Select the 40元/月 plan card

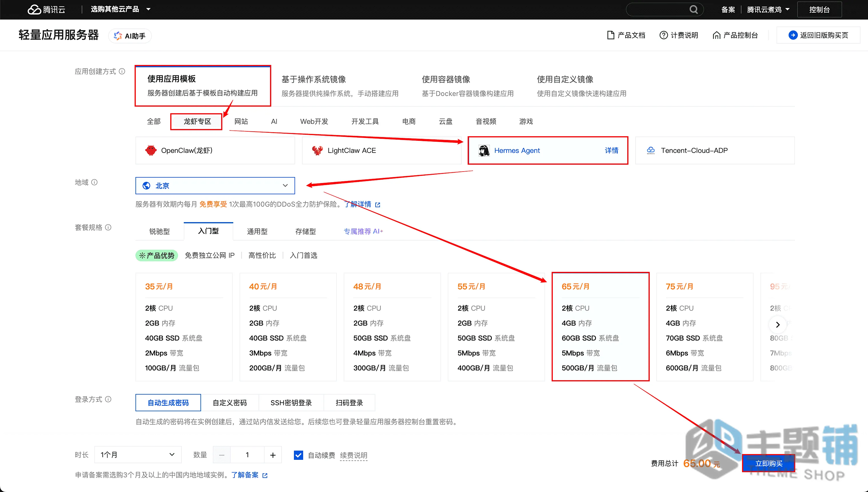(x=288, y=327)
